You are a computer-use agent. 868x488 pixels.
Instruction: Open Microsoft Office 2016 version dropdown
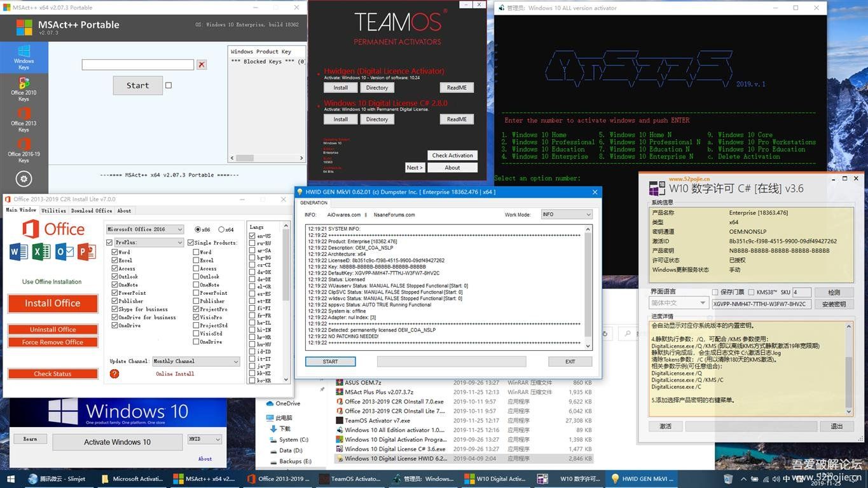(145, 229)
